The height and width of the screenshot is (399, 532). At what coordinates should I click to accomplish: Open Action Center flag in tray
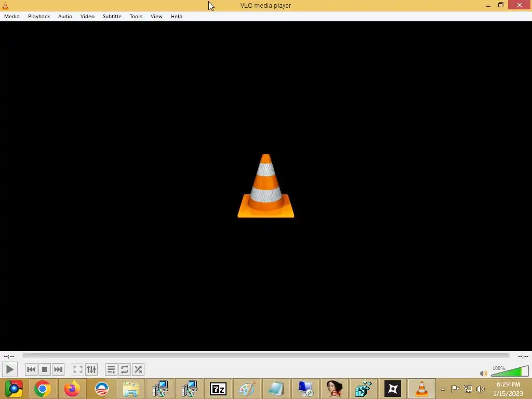click(x=455, y=389)
